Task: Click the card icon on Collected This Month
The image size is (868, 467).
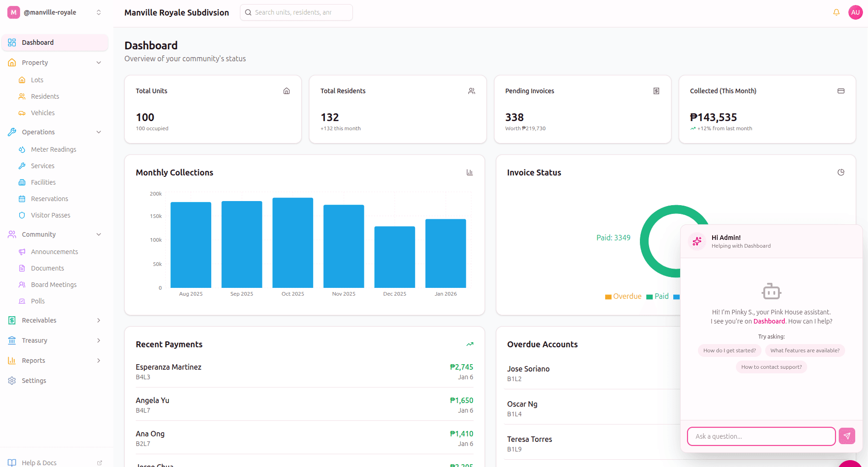Action: pyautogui.click(x=841, y=91)
